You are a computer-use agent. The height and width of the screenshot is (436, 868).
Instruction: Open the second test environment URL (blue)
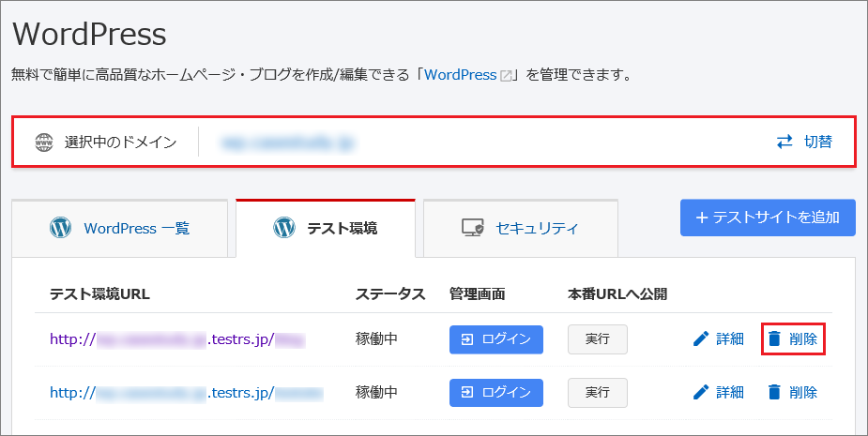click(x=187, y=393)
